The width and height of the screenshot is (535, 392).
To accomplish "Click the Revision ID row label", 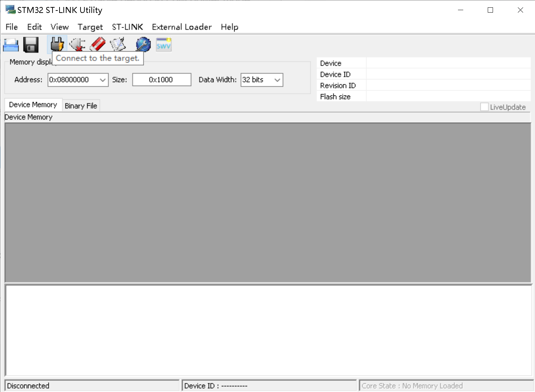I will pos(338,86).
